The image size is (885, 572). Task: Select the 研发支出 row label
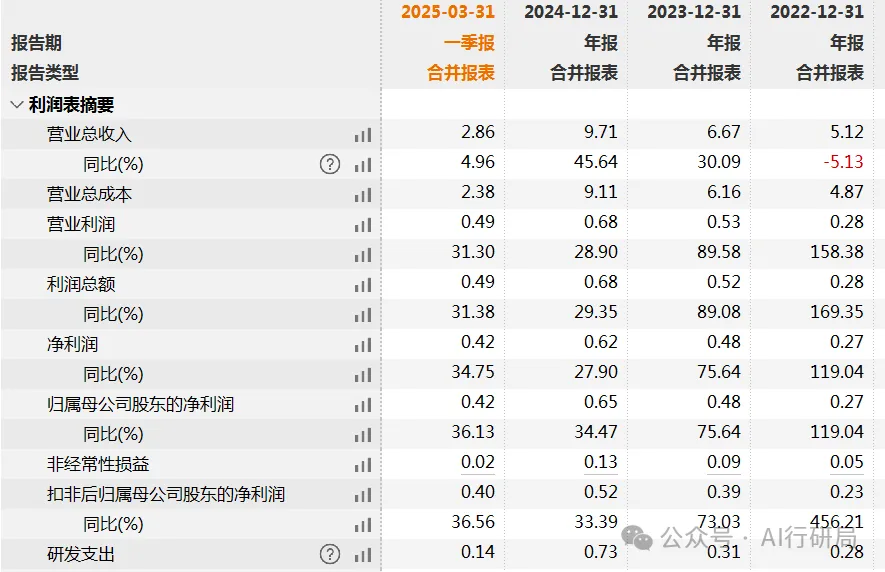pos(81,554)
